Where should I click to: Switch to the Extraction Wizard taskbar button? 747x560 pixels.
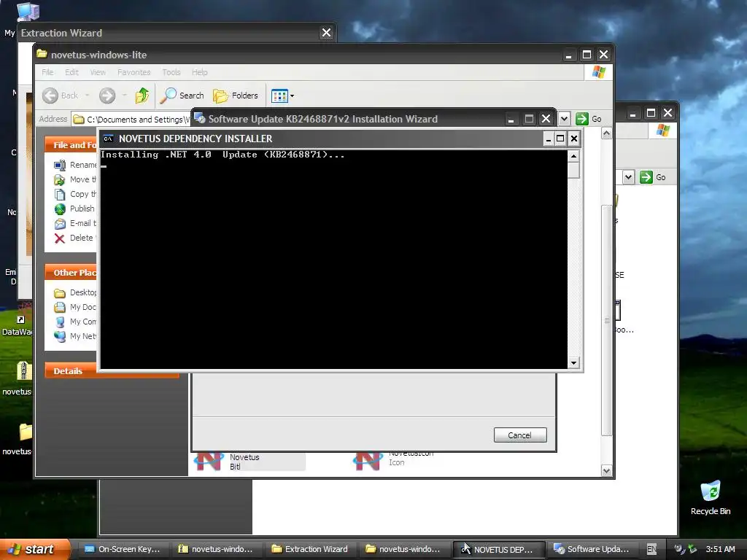[309, 549]
